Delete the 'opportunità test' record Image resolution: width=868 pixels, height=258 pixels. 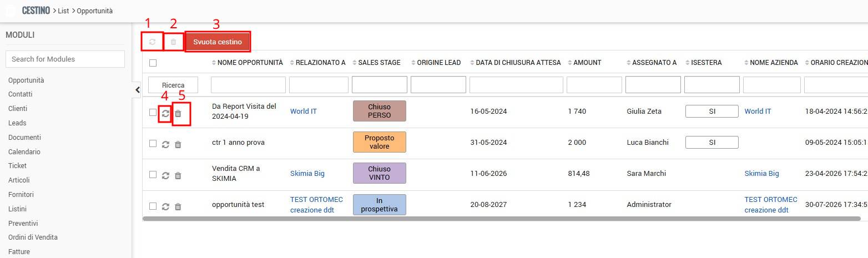pos(178,206)
